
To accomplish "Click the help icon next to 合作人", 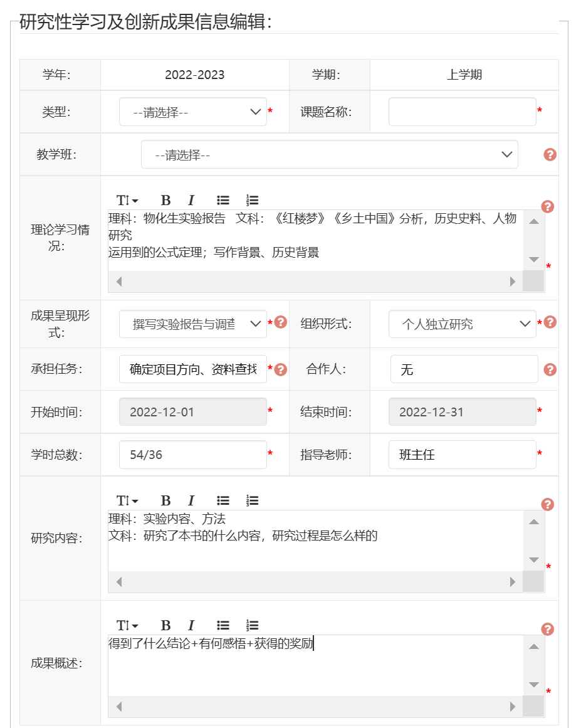I will (x=550, y=369).
